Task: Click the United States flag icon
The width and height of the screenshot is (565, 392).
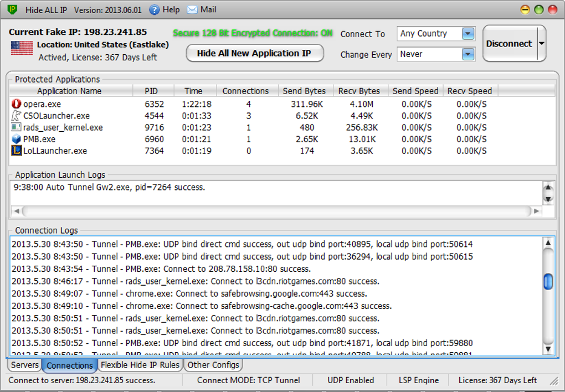Action: 22,48
